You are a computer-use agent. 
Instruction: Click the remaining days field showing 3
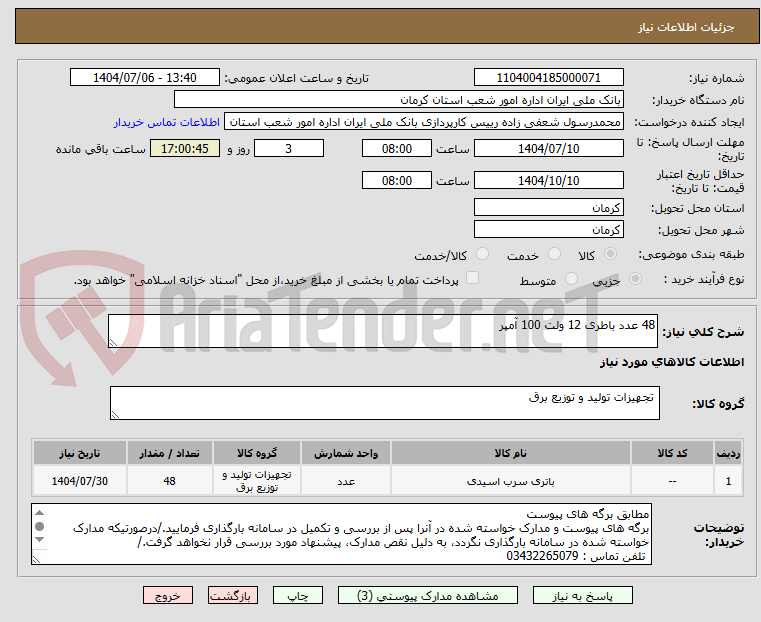click(x=289, y=148)
